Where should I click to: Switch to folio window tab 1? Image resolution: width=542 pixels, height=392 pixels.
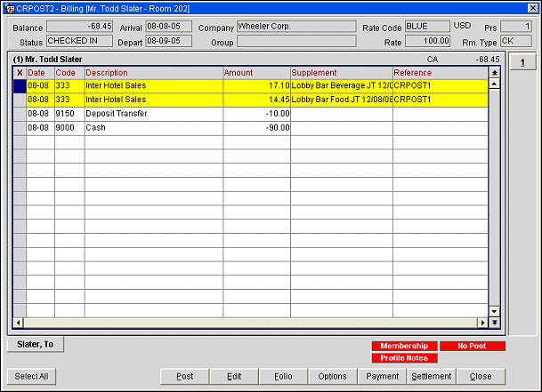coord(521,62)
